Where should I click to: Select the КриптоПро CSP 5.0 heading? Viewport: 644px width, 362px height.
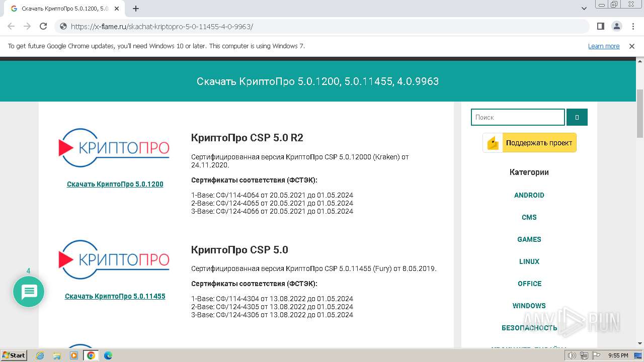click(x=239, y=250)
